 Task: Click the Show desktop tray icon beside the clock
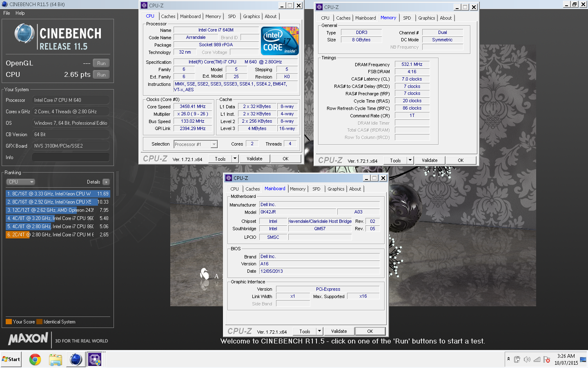tap(583, 359)
